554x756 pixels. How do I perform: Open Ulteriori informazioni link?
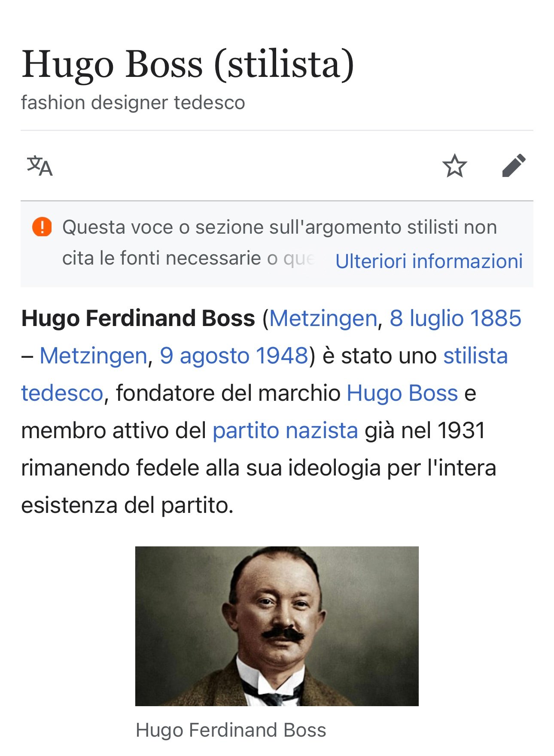point(429,261)
